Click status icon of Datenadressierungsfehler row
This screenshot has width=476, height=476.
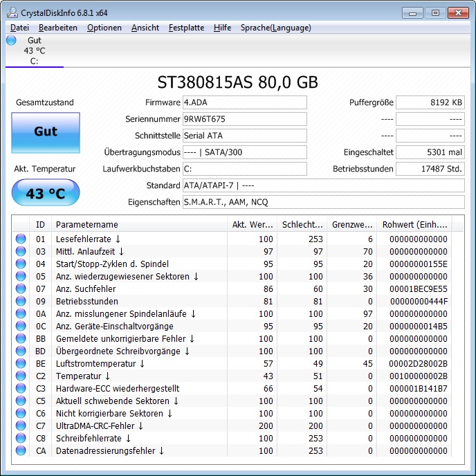[x=21, y=450]
